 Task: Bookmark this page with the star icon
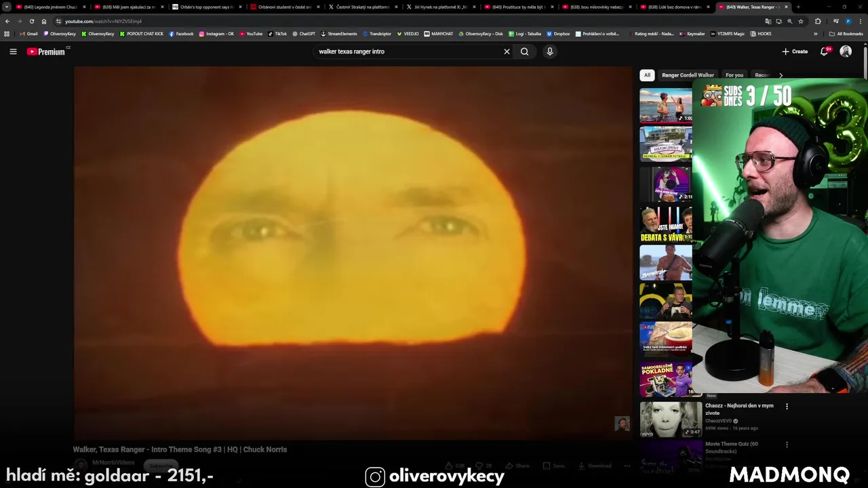(x=801, y=21)
